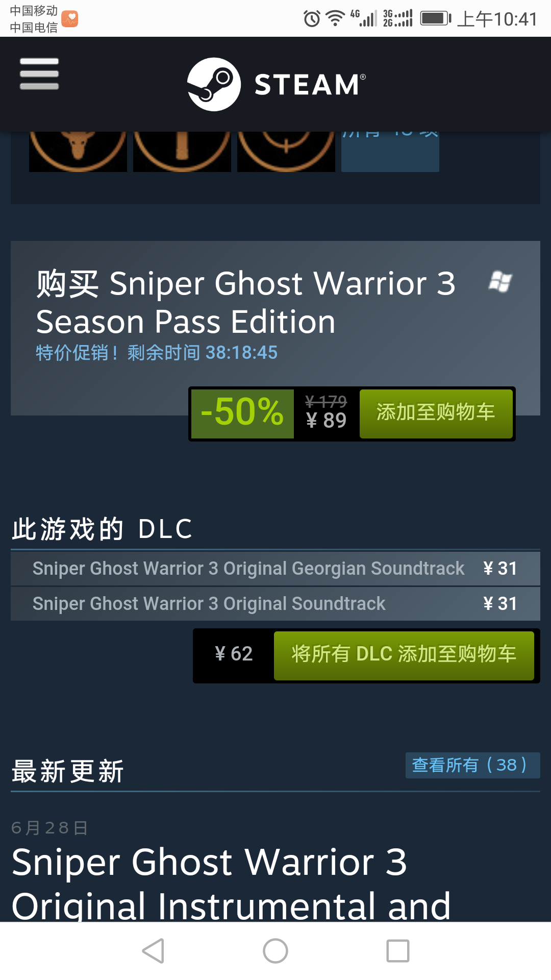Add Season Pass Edition to cart
551x980 pixels.
436,413
